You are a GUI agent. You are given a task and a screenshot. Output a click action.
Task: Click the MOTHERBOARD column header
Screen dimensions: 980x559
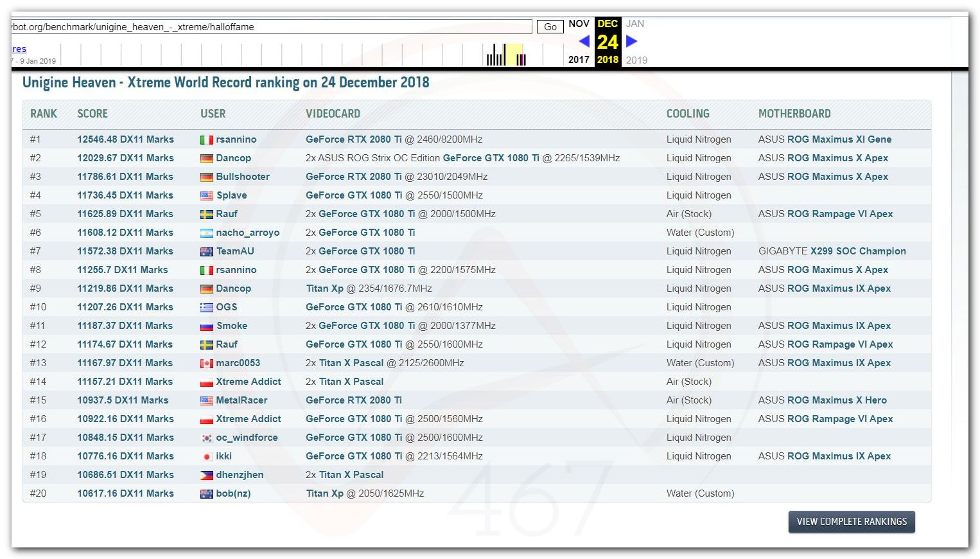(794, 114)
